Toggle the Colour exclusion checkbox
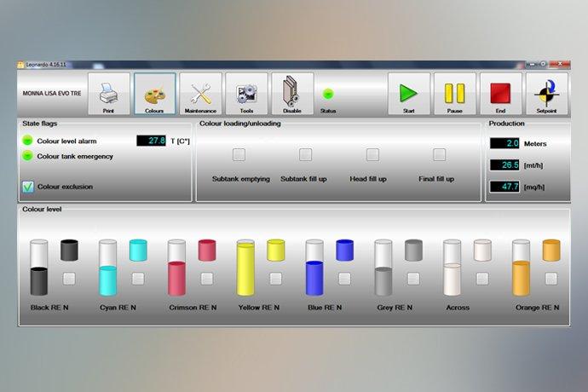 tap(28, 187)
